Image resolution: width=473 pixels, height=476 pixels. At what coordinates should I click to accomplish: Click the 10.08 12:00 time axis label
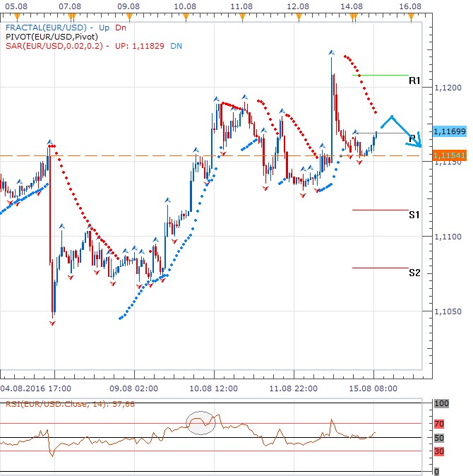tap(212, 388)
